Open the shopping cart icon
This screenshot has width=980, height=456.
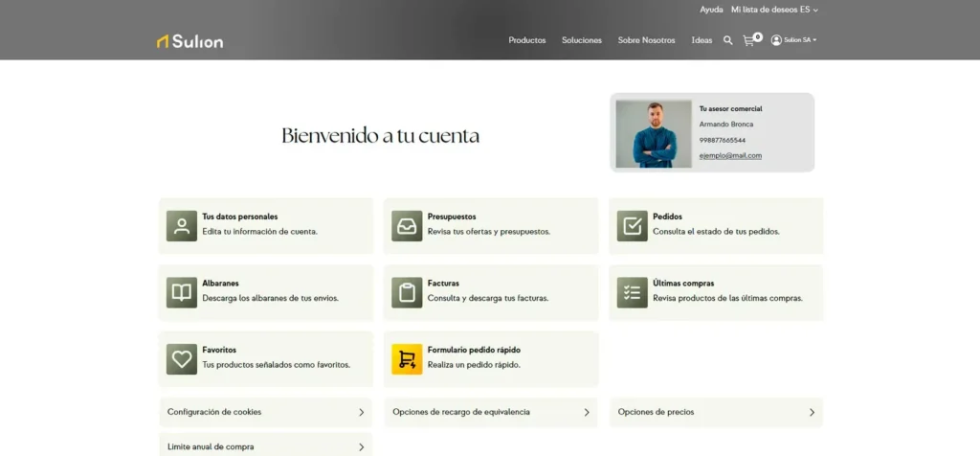pos(748,40)
